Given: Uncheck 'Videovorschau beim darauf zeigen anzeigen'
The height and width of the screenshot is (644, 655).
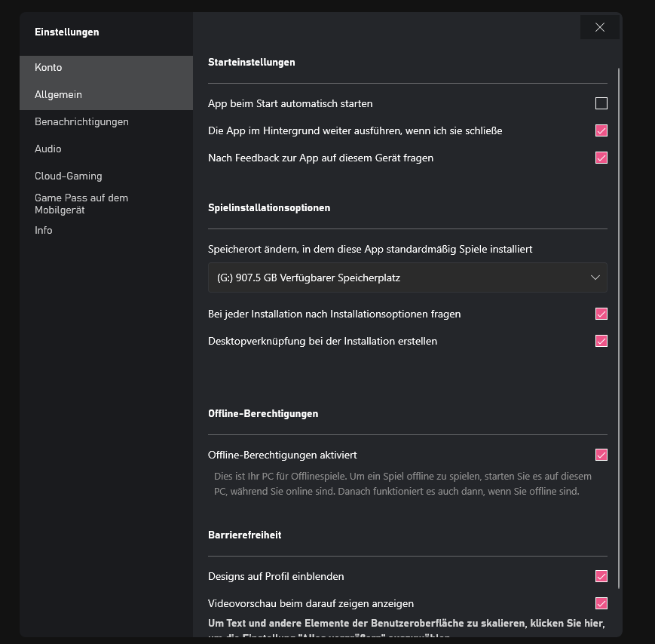Looking at the screenshot, I should (x=601, y=603).
